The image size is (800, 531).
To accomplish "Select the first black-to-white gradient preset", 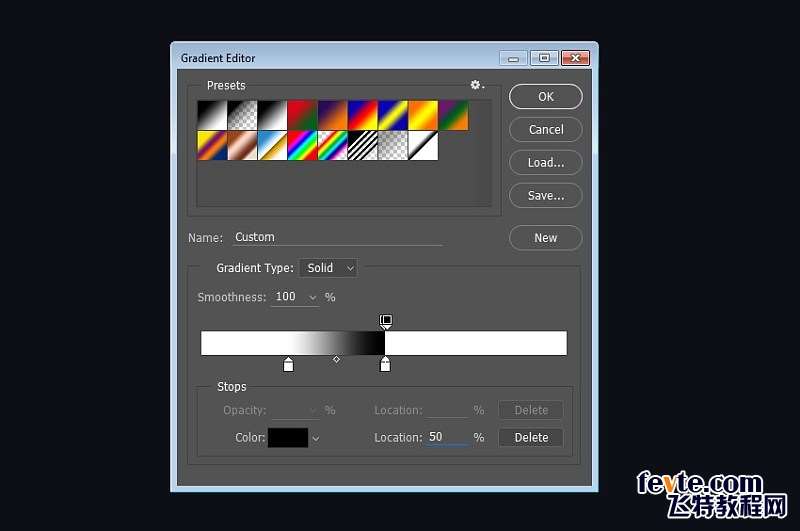I will point(212,115).
